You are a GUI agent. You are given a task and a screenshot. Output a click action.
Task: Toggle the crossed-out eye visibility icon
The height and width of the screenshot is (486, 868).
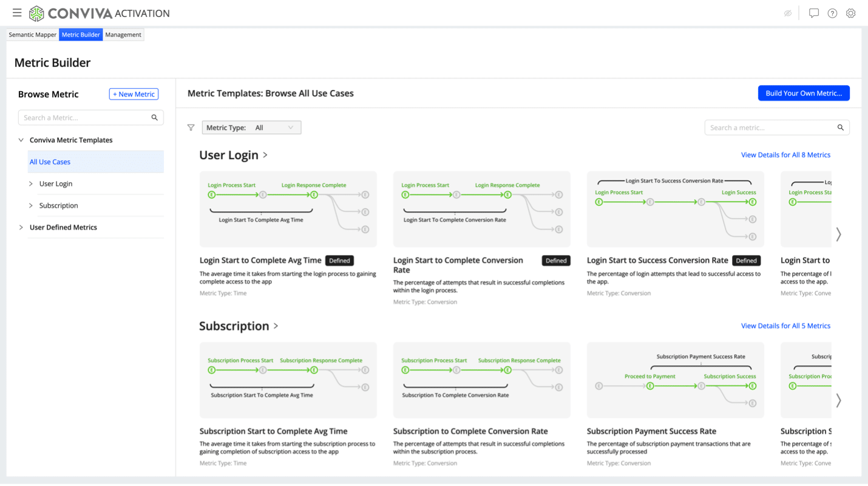[x=788, y=13]
